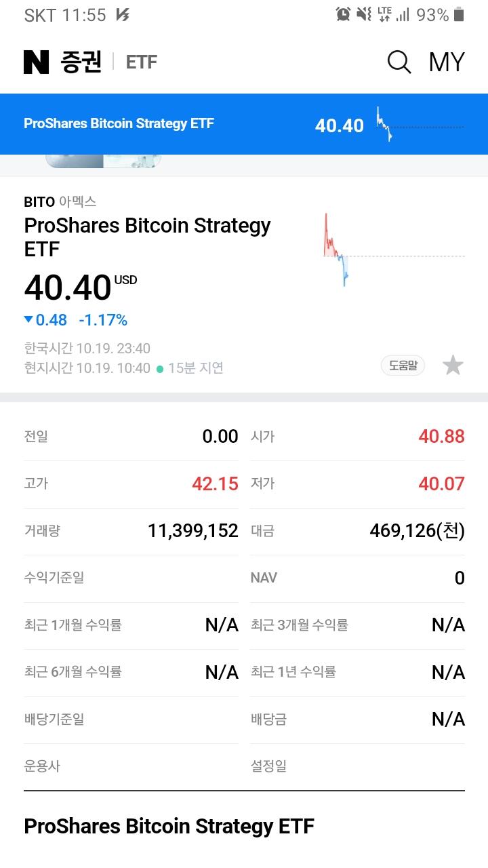Tap the search magnifier icon
This screenshot has height=868, width=488.
coord(399,62)
